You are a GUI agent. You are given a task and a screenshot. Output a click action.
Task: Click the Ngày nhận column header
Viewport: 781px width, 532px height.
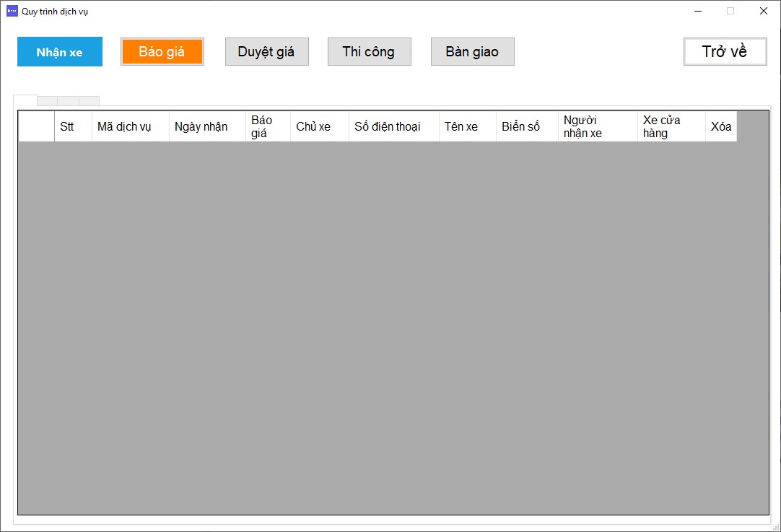208,126
